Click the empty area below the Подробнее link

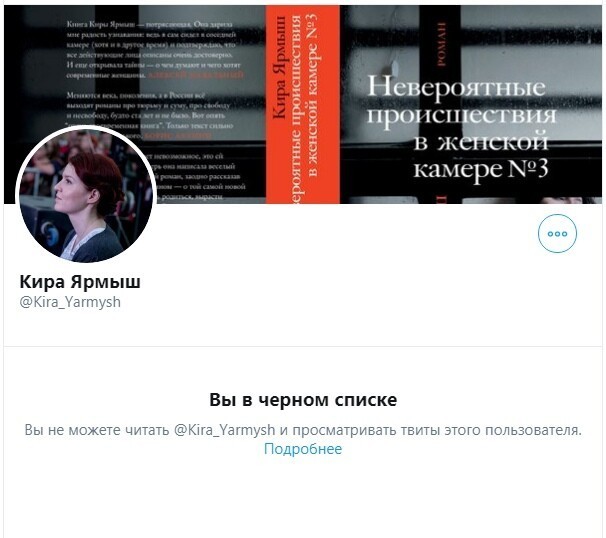click(x=303, y=499)
